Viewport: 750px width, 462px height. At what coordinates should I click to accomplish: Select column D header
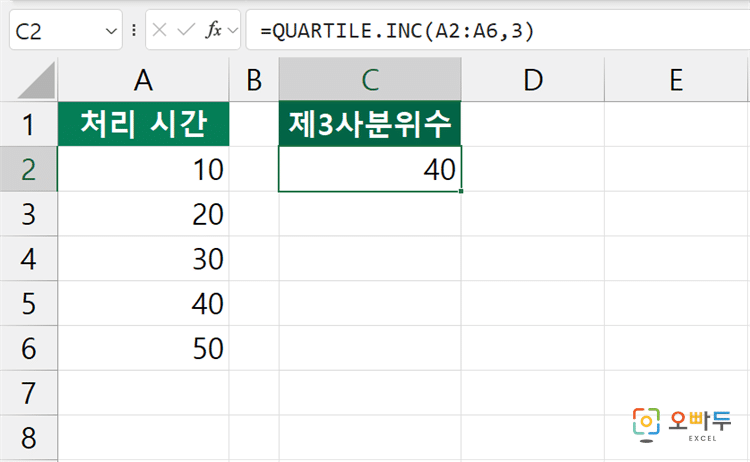pyautogui.click(x=533, y=80)
